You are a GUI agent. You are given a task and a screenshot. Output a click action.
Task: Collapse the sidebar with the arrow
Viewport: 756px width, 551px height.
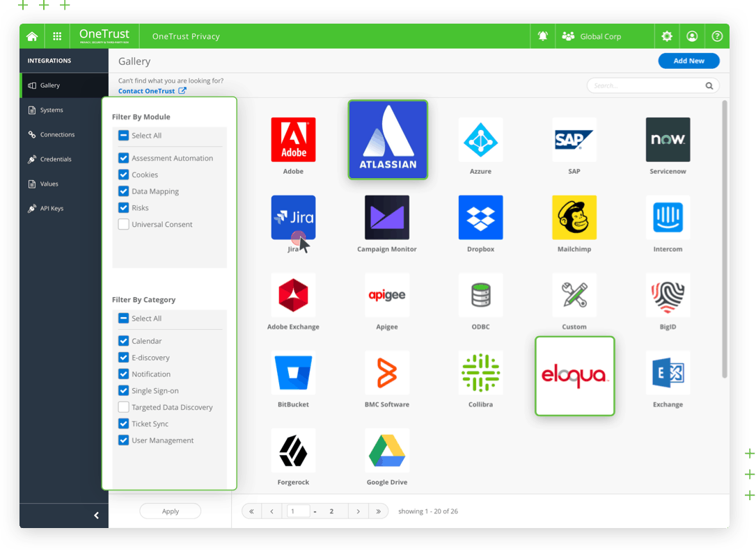point(96,516)
